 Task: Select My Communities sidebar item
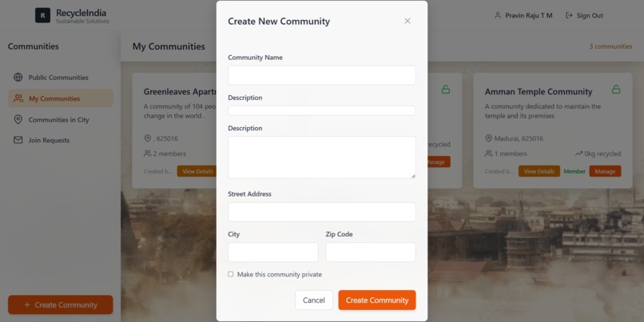click(61, 98)
